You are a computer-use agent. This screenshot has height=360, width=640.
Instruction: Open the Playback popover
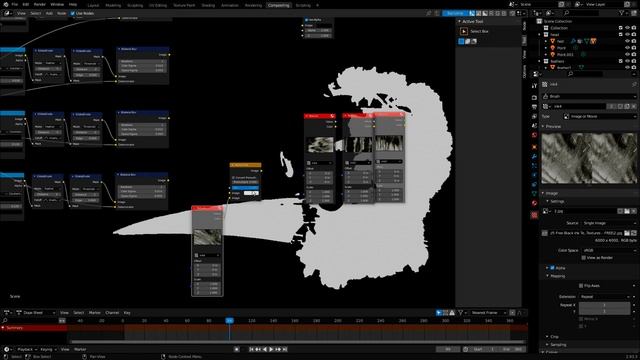pyautogui.click(x=27, y=349)
